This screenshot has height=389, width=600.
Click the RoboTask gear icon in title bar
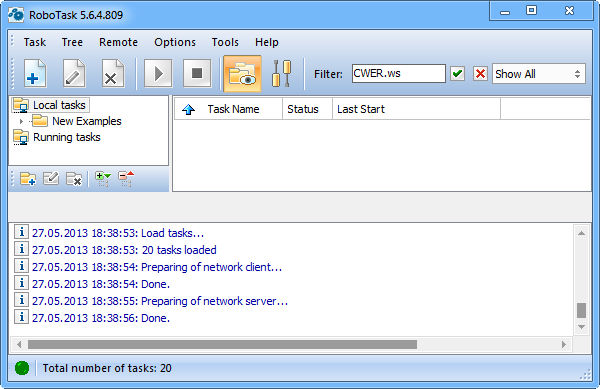click(16, 15)
